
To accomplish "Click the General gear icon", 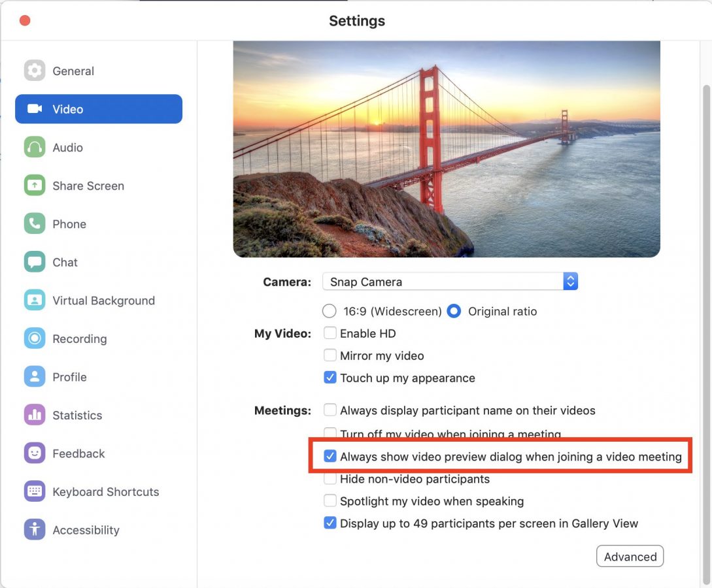I will tap(35, 71).
